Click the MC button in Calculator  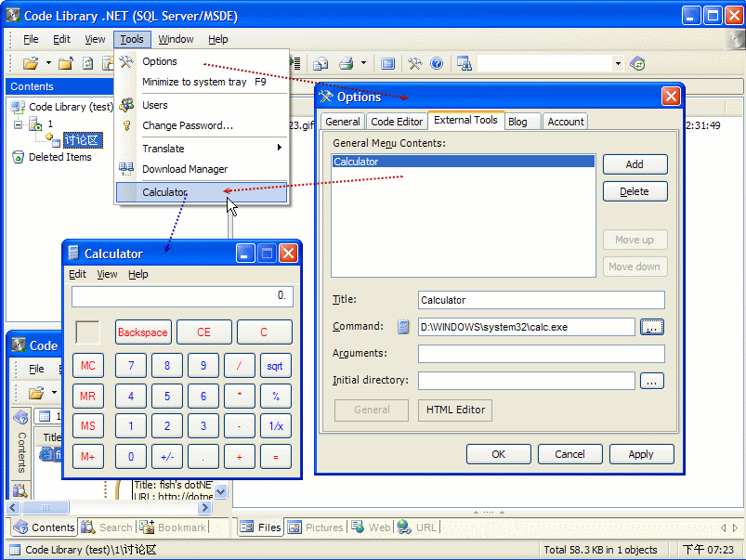coord(88,366)
